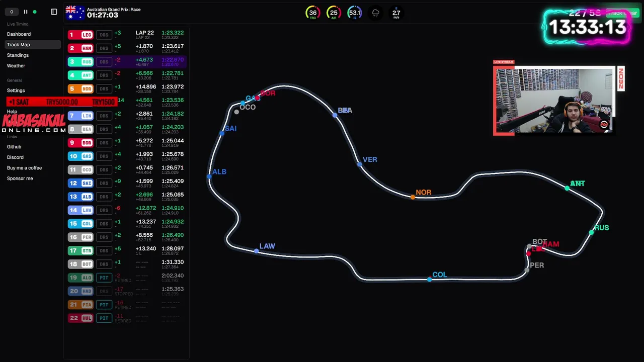This screenshot has height=362, width=644.
Task: Click BOT's 1:31.330 lap time
Action: tap(173, 262)
